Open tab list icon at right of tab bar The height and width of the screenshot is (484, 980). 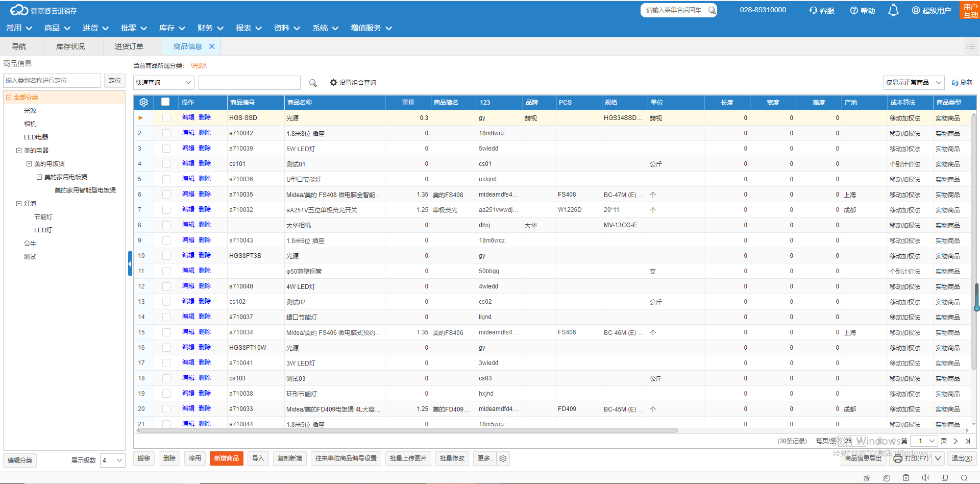971,46
